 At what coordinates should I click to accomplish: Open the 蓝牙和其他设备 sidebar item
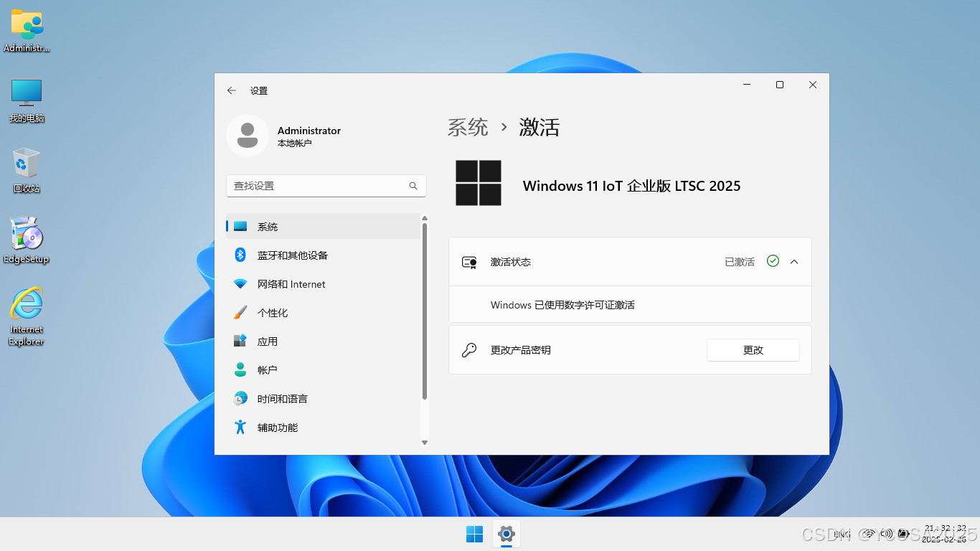coord(323,255)
